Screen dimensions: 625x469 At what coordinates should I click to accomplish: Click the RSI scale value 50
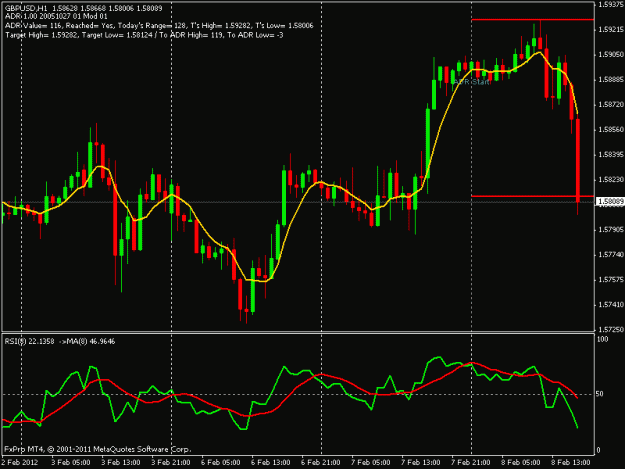point(599,394)
